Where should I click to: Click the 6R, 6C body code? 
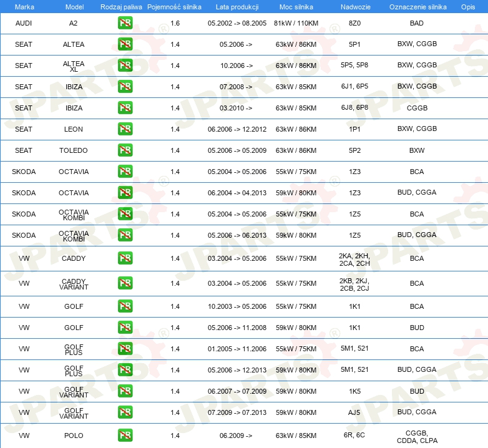click(x=354, y=435)
